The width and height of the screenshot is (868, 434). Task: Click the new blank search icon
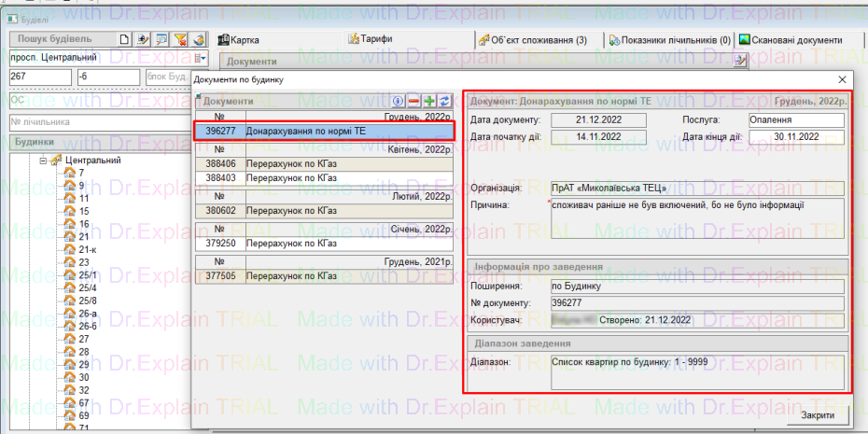pos(124,39)
